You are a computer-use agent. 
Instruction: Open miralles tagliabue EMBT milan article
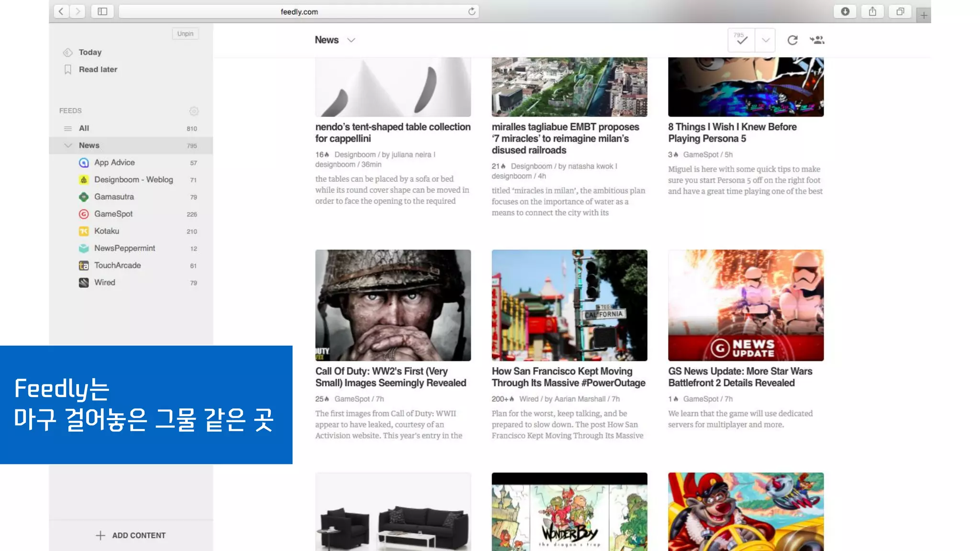tap(566, 139)
